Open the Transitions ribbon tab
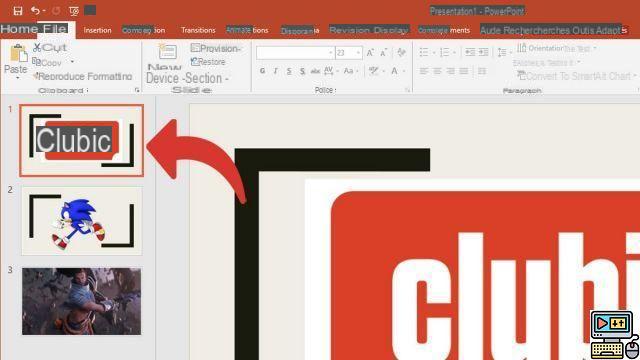 click(x=198, y=30)
